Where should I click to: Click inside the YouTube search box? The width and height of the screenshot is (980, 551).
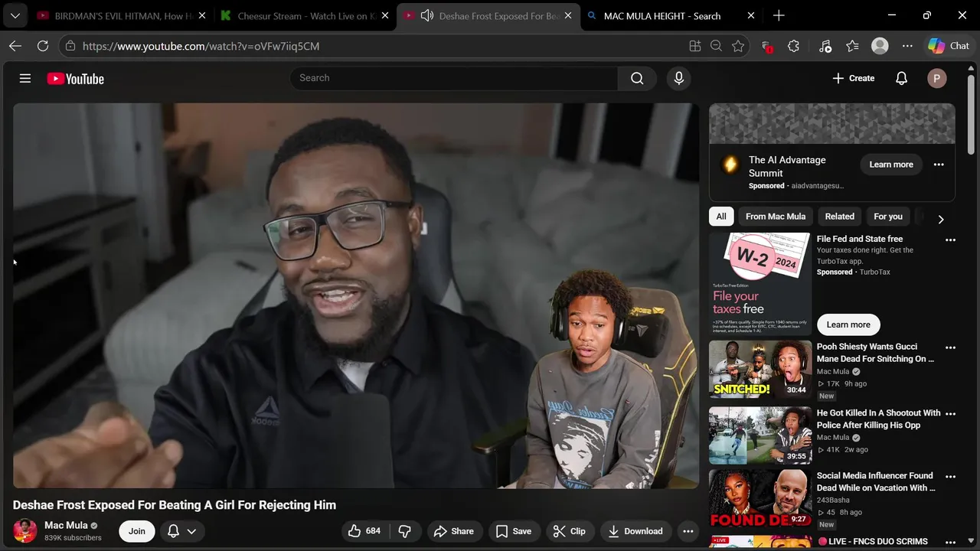pos(454,78)
